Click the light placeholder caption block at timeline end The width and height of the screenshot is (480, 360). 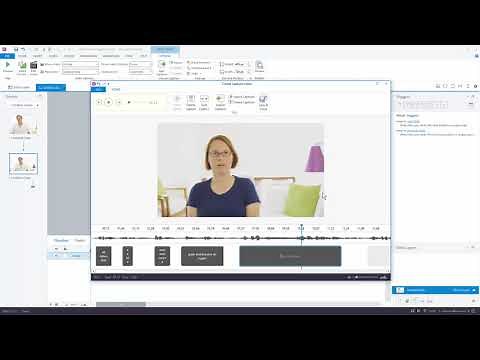(x=378, y=256)
